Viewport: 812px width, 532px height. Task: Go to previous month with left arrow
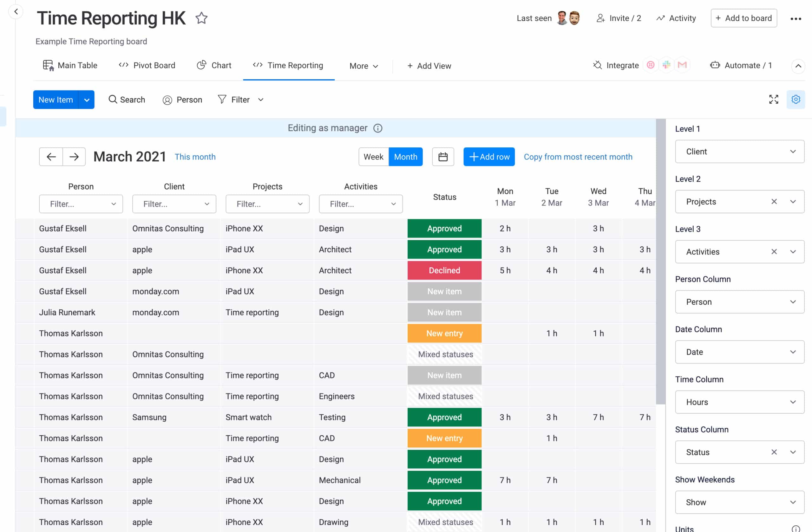(51, 157)
